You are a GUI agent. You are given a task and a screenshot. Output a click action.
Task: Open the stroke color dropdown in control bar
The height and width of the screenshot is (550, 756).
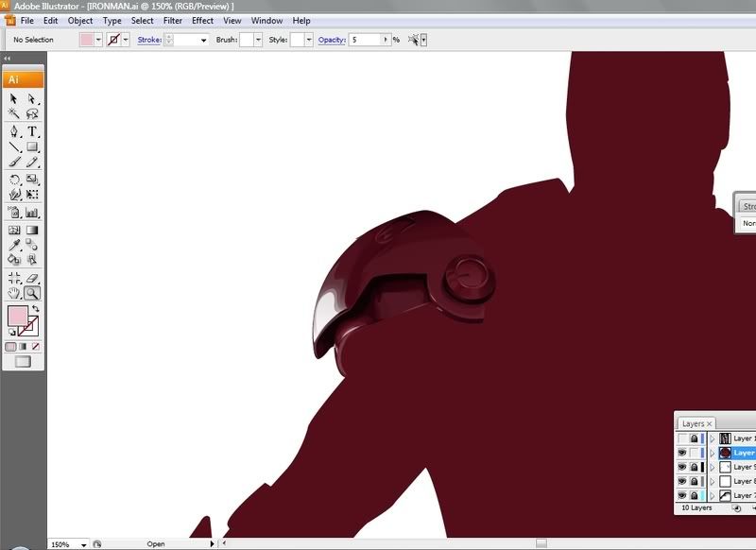[x=126, y=40]
